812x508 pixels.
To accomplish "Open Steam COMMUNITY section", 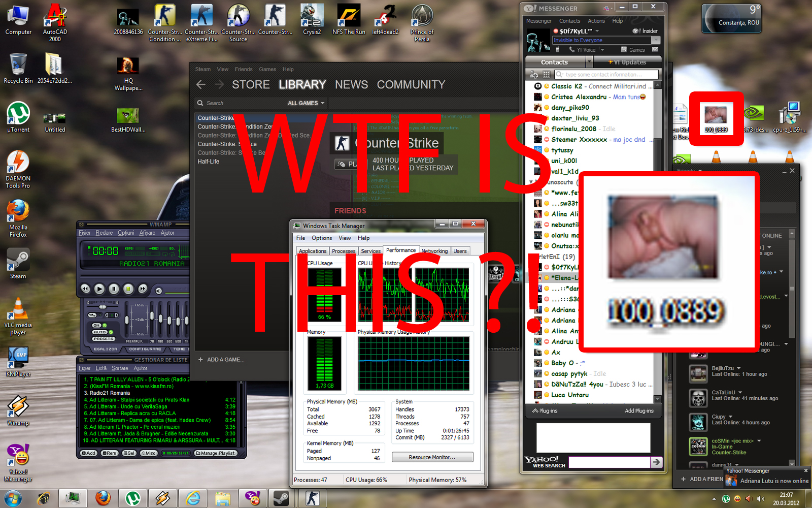I will [x=411, y=84].
